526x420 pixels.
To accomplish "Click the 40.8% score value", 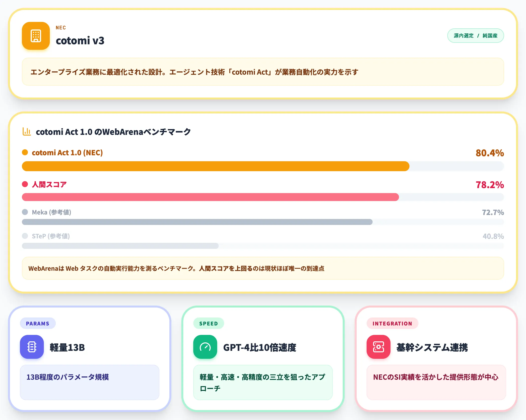I will click(493, 236).
